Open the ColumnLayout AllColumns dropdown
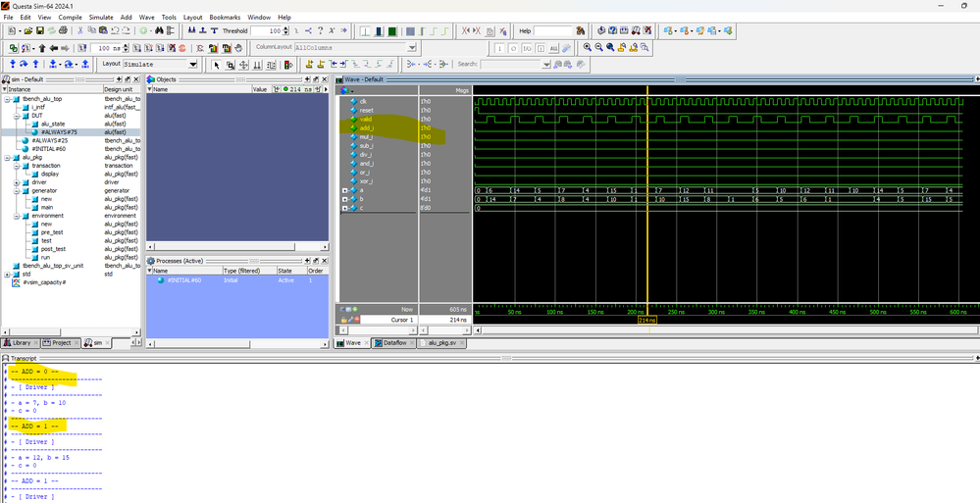This screenshot has width=980, height=503. coord(412,47)
